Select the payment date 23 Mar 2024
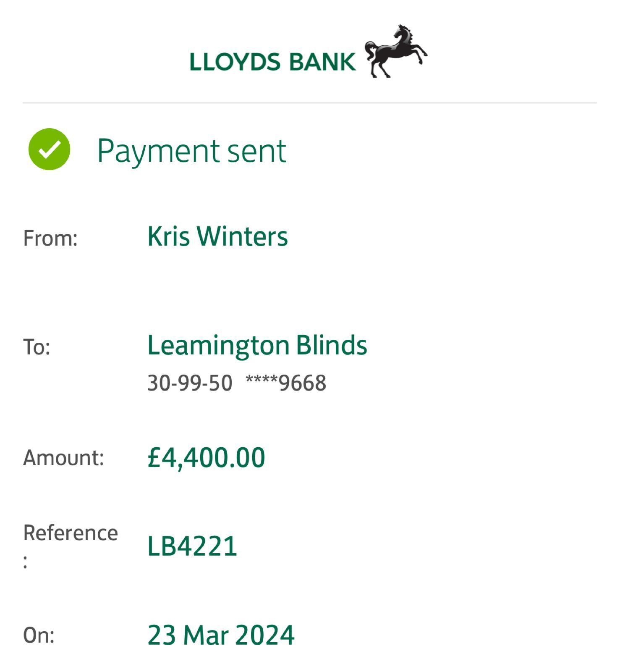Screen dimensions: 620x672 coord(221,635)
